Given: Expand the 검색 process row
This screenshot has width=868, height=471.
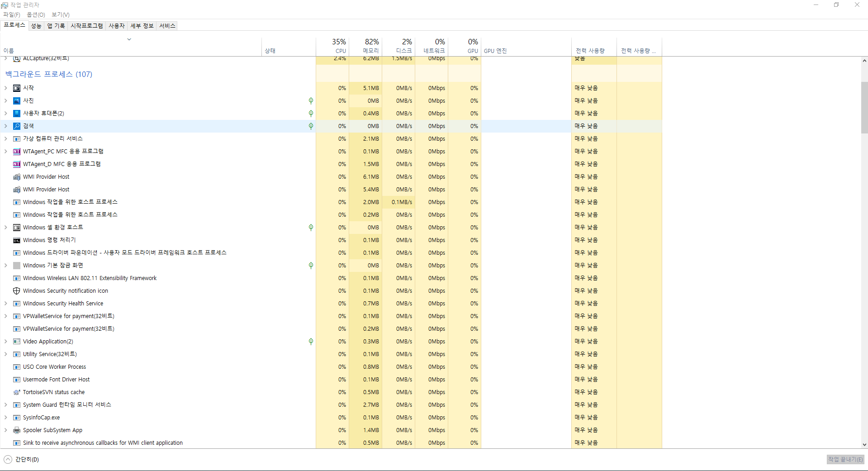Looking at the screenshot, I should (x=6, y=126).
